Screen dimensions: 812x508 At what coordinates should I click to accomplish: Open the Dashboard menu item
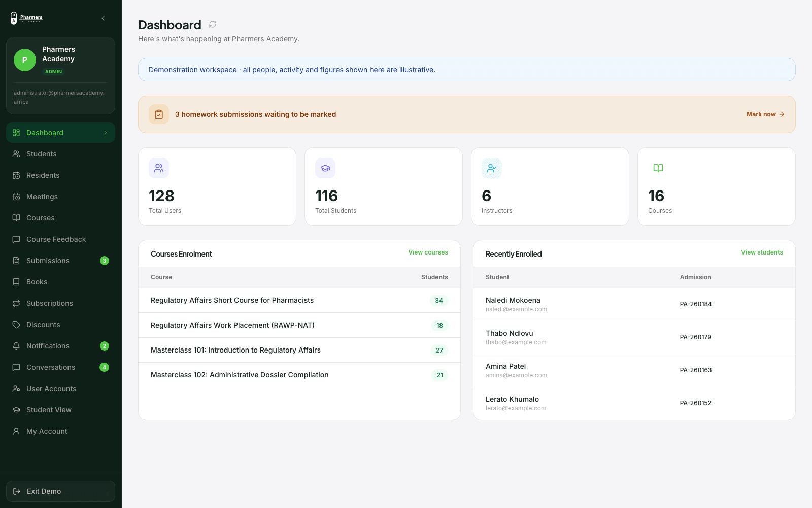[60, 133]
